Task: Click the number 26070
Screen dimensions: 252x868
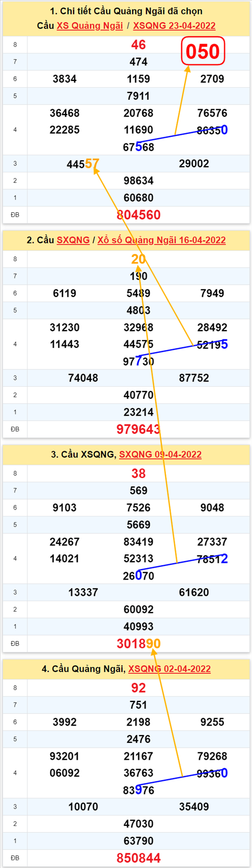Action: (x=139, y=576)
